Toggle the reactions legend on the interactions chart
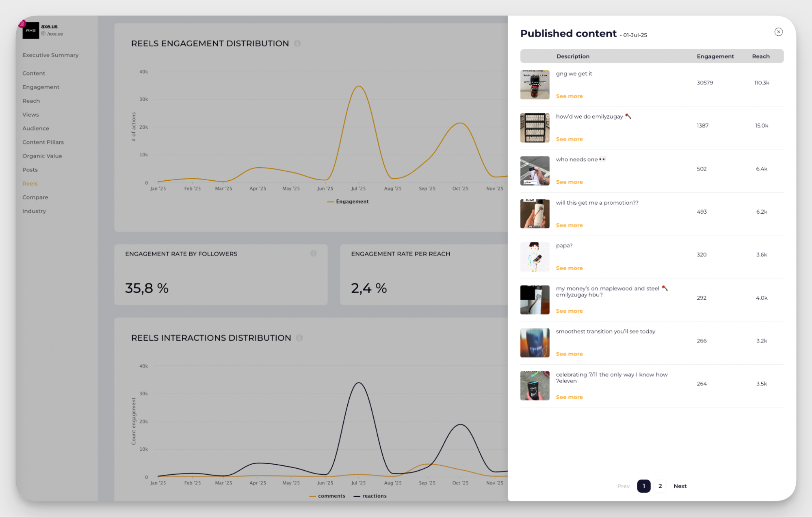Image resolution: width=812 pixels, height=517 pixels. pyautogui.click(x=370, y=495)
